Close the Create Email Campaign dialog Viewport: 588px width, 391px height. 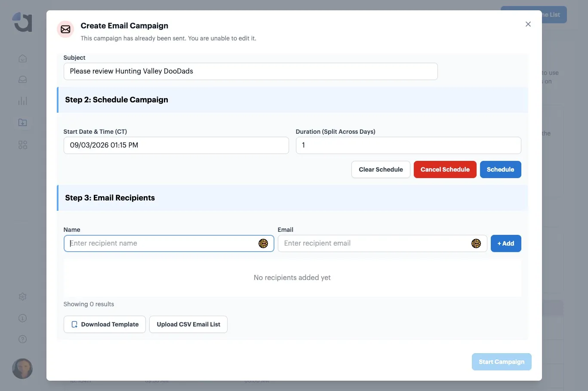pyautogui.click(x=528, y=24)
